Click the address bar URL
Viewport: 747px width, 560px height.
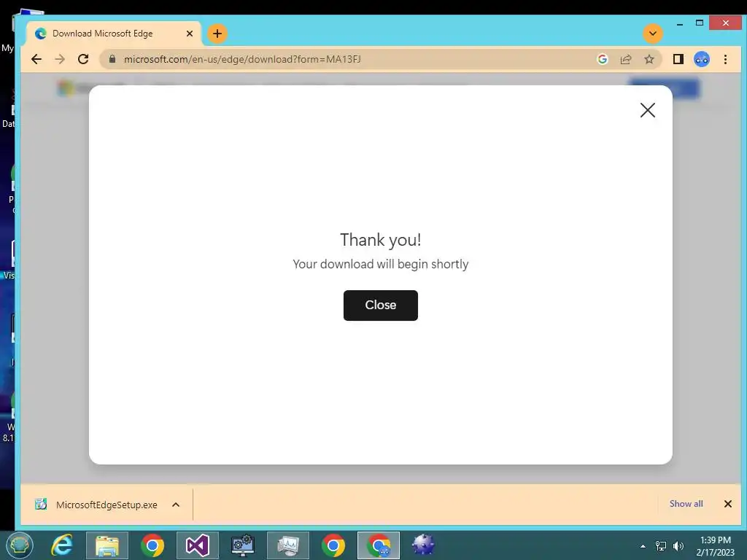click(242, 59)
